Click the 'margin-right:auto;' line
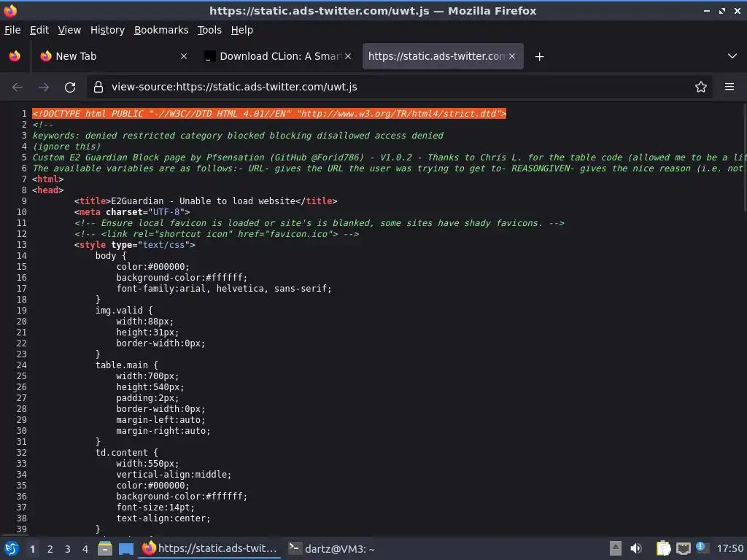Screen dimensions: 747x560 pos(163,431)
